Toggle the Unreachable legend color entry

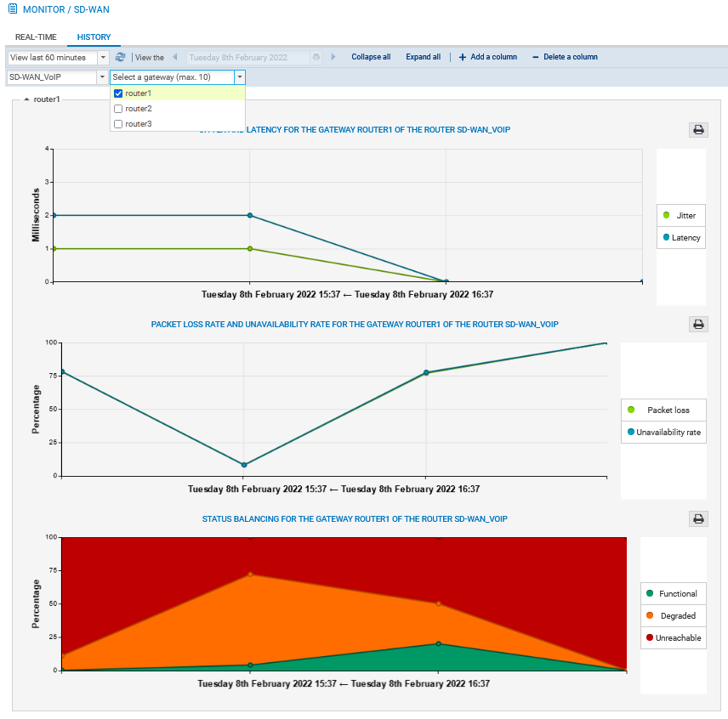pyautogui.click(x=651, y=637)
